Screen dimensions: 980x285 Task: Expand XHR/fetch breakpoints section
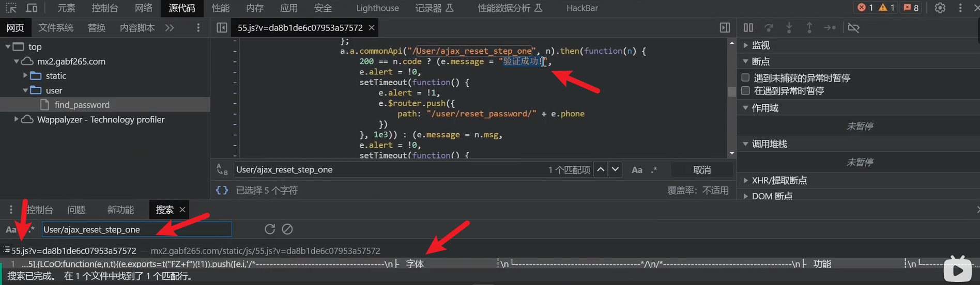[x=745, y=180]
